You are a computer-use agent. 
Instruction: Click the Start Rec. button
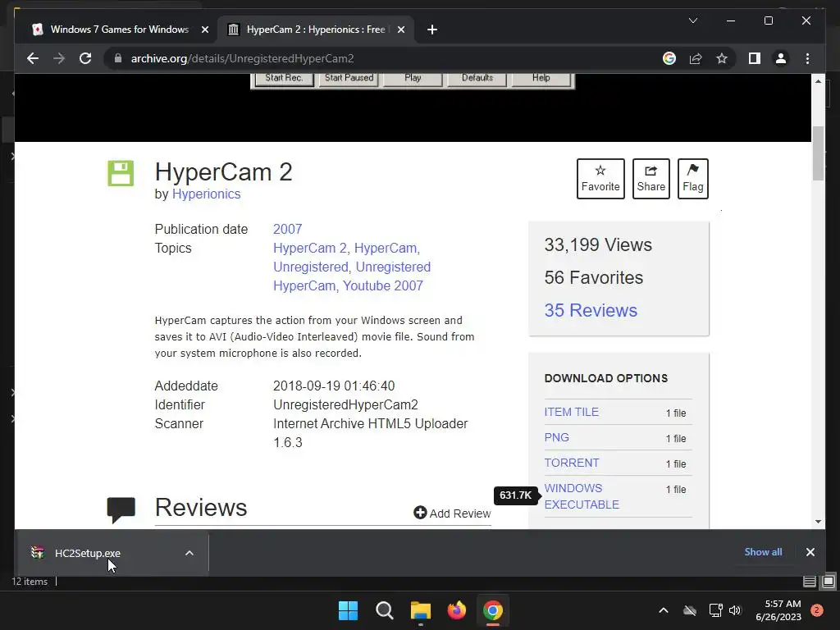(283, 78)
